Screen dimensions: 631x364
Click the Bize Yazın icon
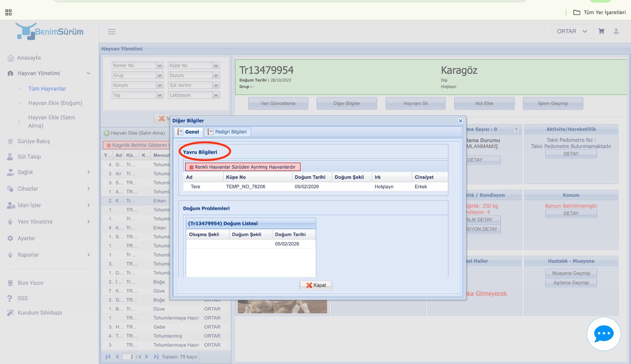point(10,283)
